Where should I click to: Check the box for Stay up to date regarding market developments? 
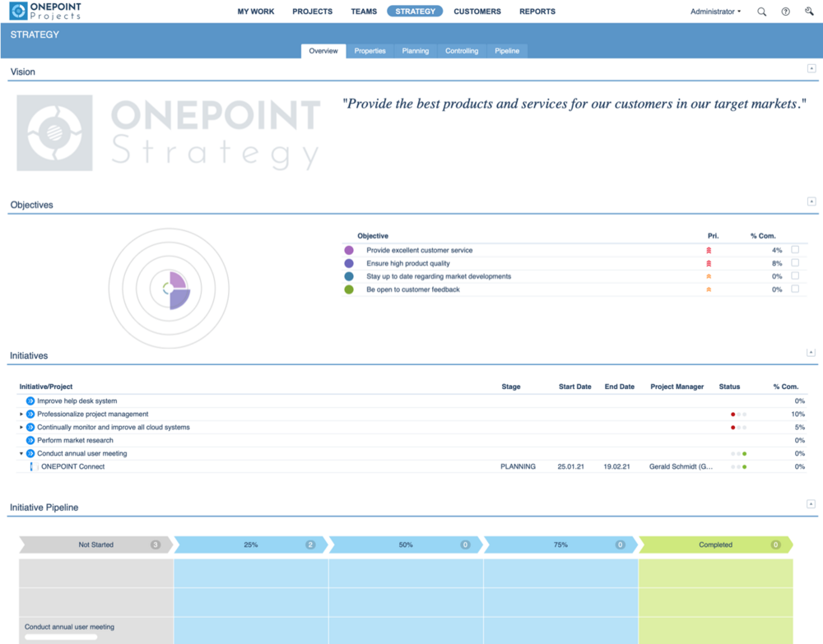793,276
